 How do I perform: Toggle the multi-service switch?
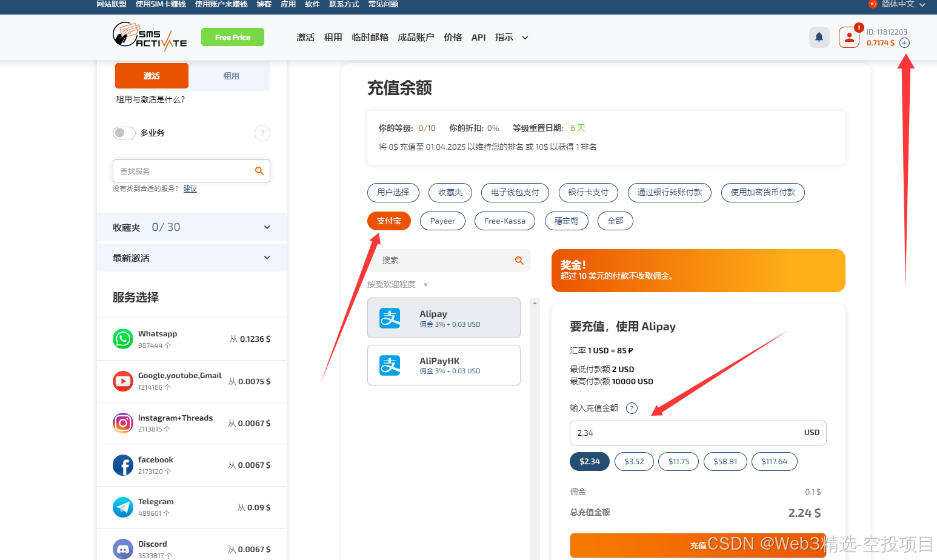click(124, 133)
